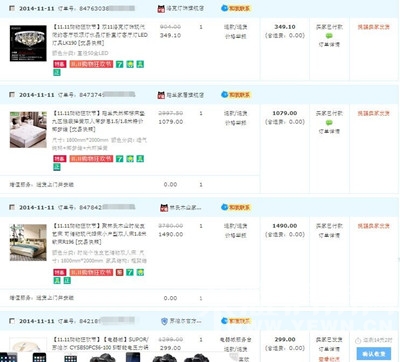The width and height of the screenshot is (400, 362).
Task: Click the 提醒卖家发货 link for the lamp order
Action: (374, 27)
